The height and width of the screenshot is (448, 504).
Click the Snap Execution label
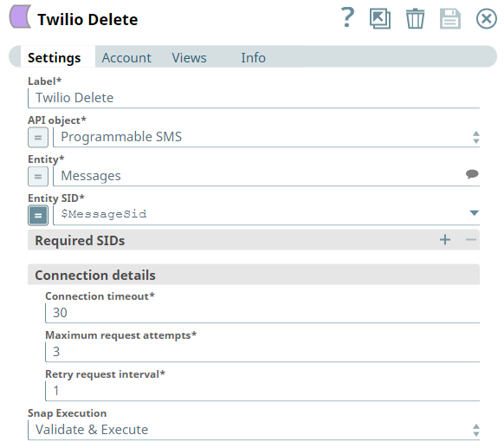(x=68, y=413)
